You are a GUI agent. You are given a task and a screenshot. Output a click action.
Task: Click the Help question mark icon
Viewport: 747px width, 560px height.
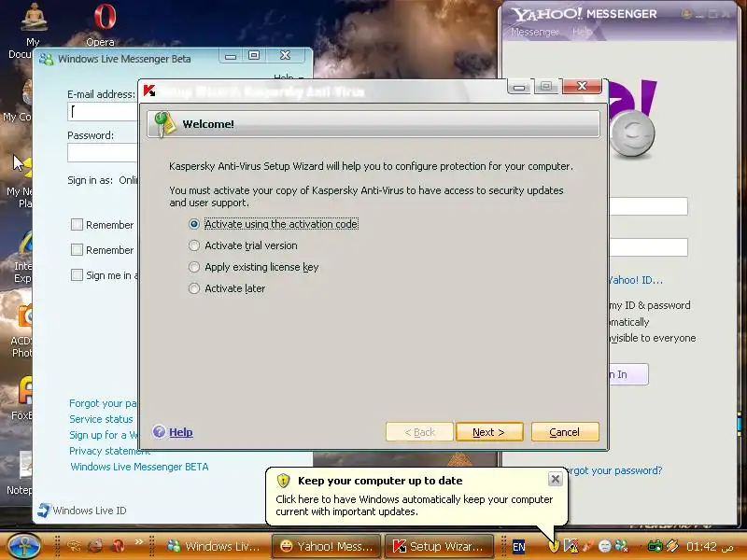[x=159, y=431]
